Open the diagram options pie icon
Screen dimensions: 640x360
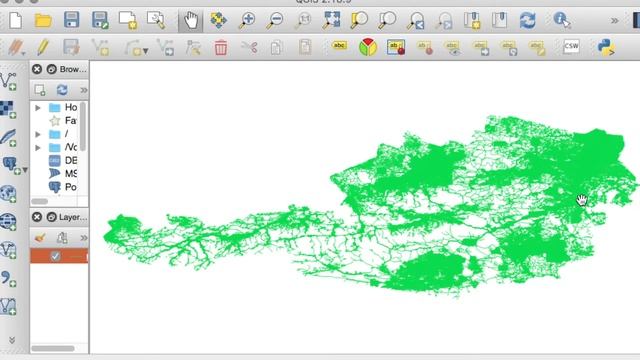click(x=368, y=47)
